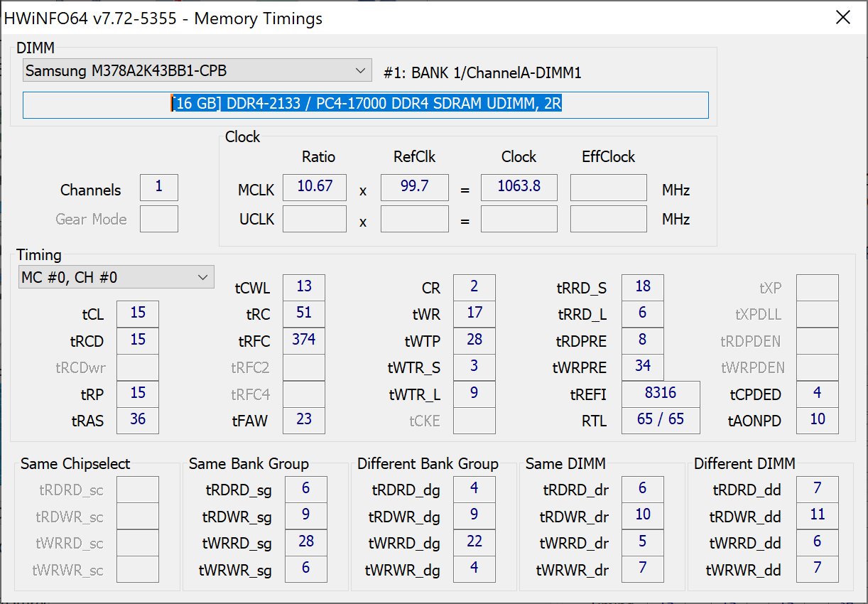Image resolution: width=868 pixels, height=604 pixels.
Task: Open the Samsung DIMM selection dropdown
Action: point(197,70)
